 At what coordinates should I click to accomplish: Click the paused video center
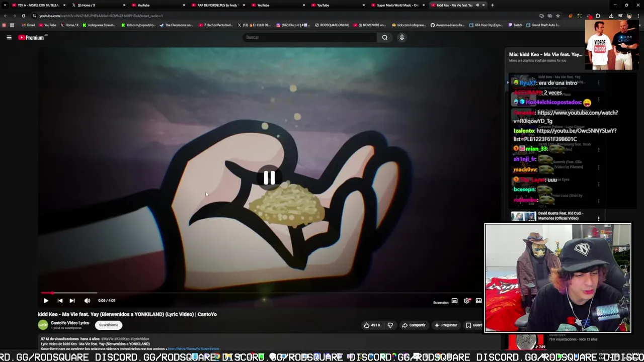pyautogui.click(x=269, y=177)
